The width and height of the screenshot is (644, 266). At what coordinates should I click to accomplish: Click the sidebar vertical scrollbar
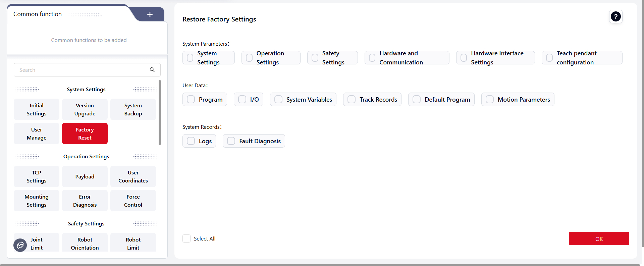tap(160, 112)
